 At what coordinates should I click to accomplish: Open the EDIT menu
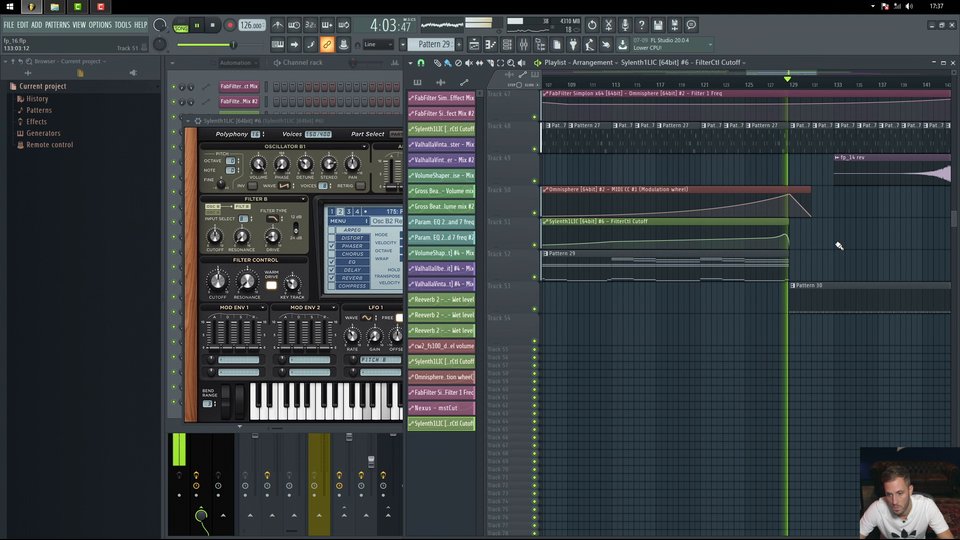pyautogui.click(x=23, y=25)
